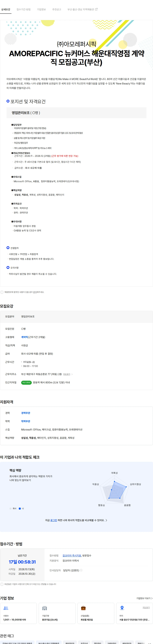Image resolution: width=153 pixels, height=644 pixels.
Task: Click 1,001 ~ 10,000명 이하 employee count
Action: [15, 620]
